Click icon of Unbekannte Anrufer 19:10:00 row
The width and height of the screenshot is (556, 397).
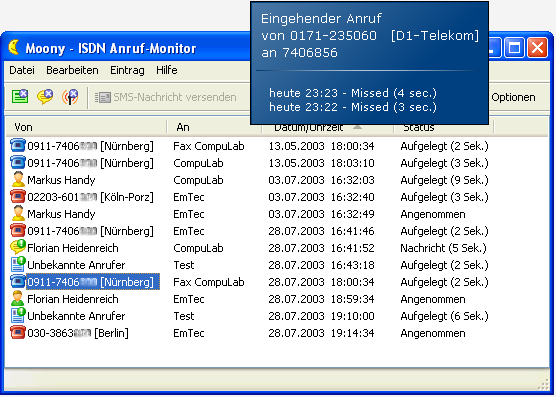point(18,315)
